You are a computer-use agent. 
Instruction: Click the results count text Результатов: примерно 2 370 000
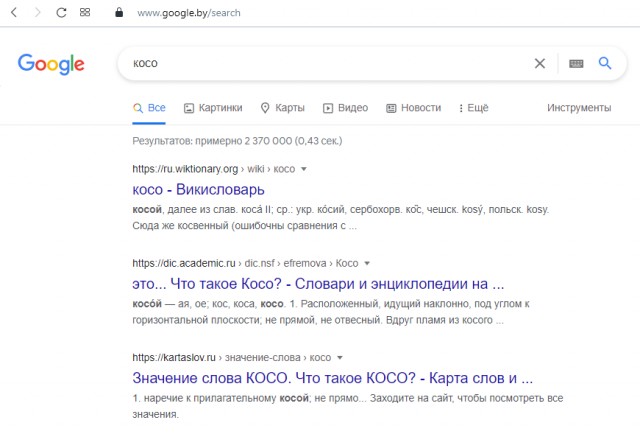click(x=237, y=141)
